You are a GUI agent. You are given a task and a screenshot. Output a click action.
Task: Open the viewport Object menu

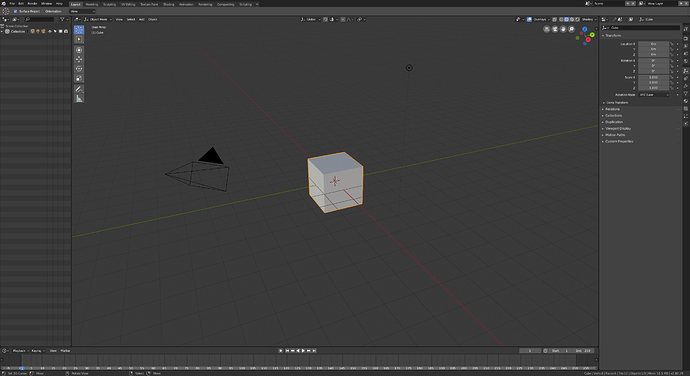click(x=153, y=19)
